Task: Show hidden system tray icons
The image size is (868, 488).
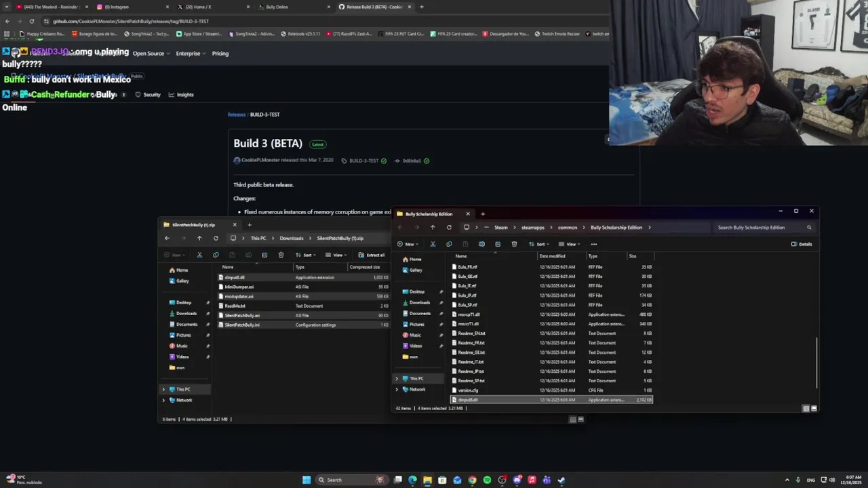Action: [786, 480]
